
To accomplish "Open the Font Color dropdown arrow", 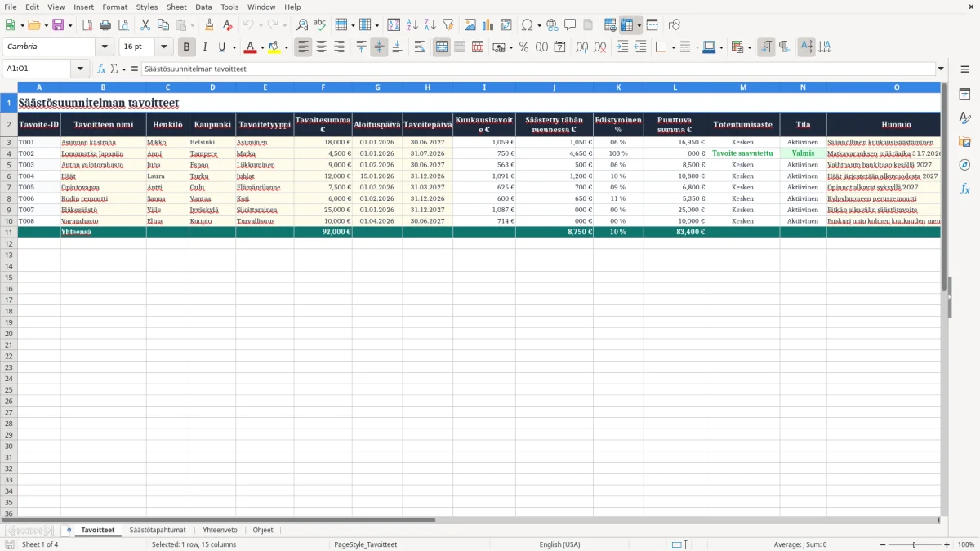I will tap(262, 47).
